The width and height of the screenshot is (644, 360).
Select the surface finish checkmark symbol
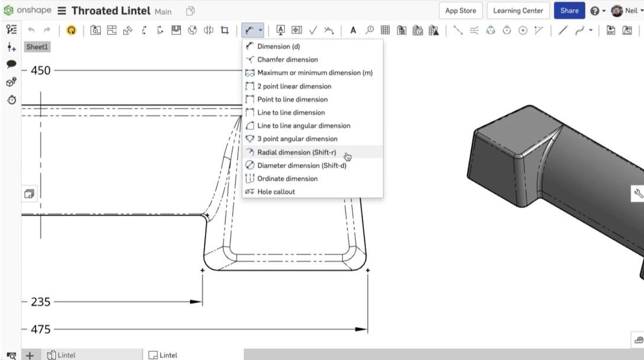coord(313,30)
